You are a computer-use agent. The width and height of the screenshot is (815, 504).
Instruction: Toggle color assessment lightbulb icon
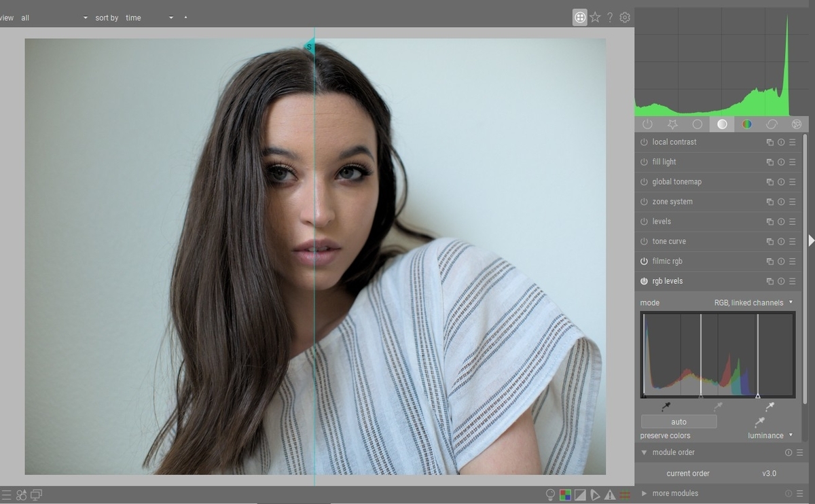pos(551,495)
